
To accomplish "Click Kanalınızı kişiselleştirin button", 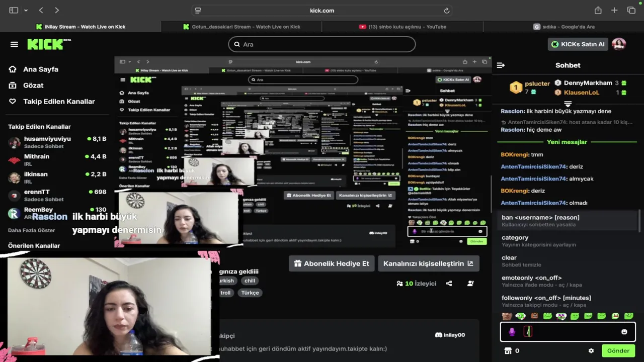I will coord(428,263).
